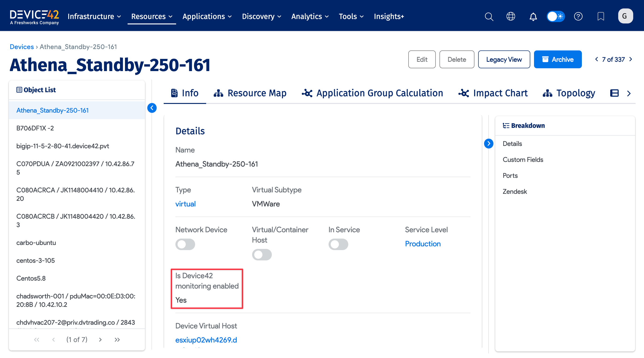Select carbo-ubuntu in Object List
The width and height of the screenshot is (644, 358).
coord(36,243)
